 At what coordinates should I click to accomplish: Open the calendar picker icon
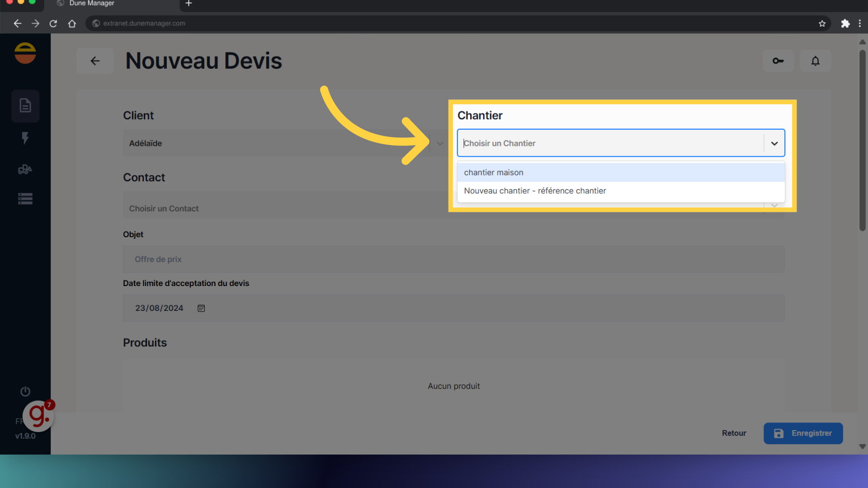pyautogui.click(x=201, y=308)
